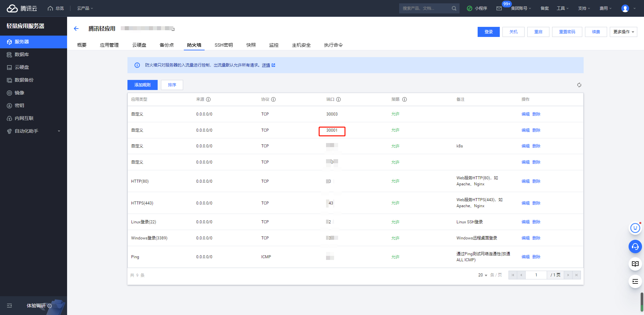Switch to the 执行命令 tab
This screenshot has width=644, height=315.
click(333, 45)
